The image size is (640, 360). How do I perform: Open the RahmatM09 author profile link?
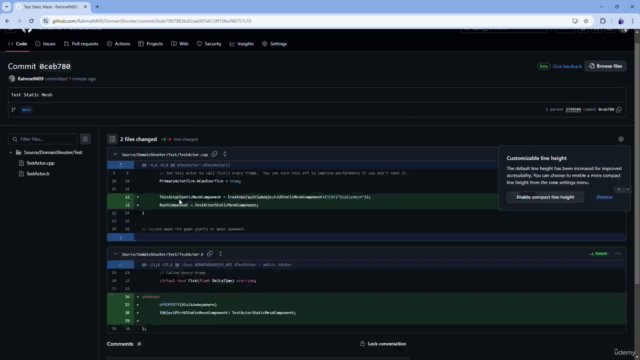tap(31, 79)
